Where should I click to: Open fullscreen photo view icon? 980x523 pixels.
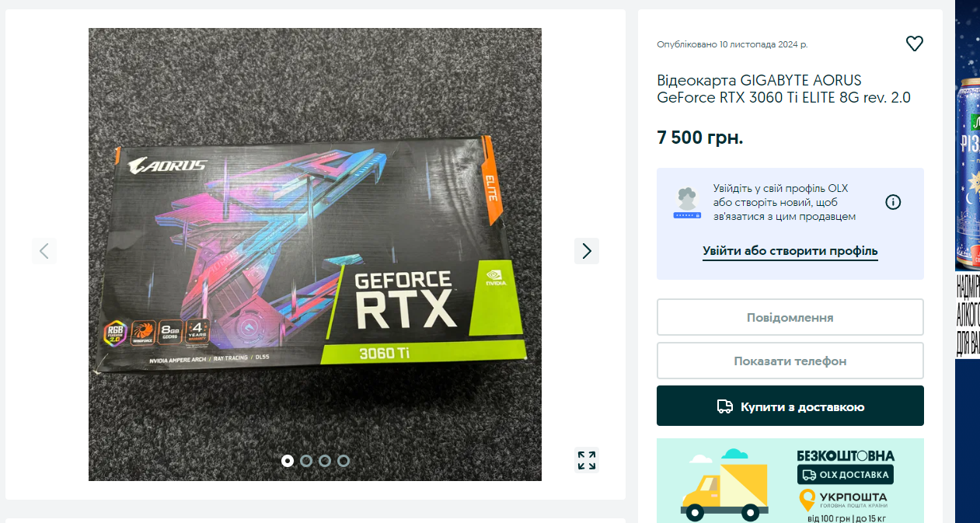pyautogui.click(x=587, y=460)
